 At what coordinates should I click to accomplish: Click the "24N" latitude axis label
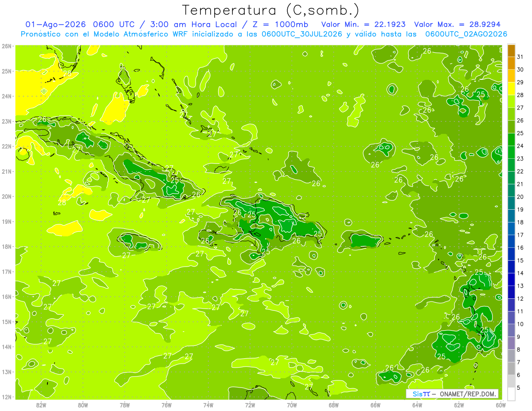coord(6,96)
